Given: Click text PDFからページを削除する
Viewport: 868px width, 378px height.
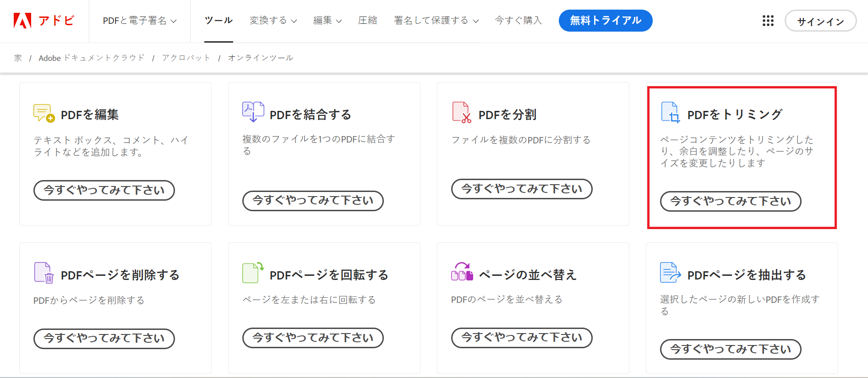Looking at the screenshot, I should (x=89, y=300).
